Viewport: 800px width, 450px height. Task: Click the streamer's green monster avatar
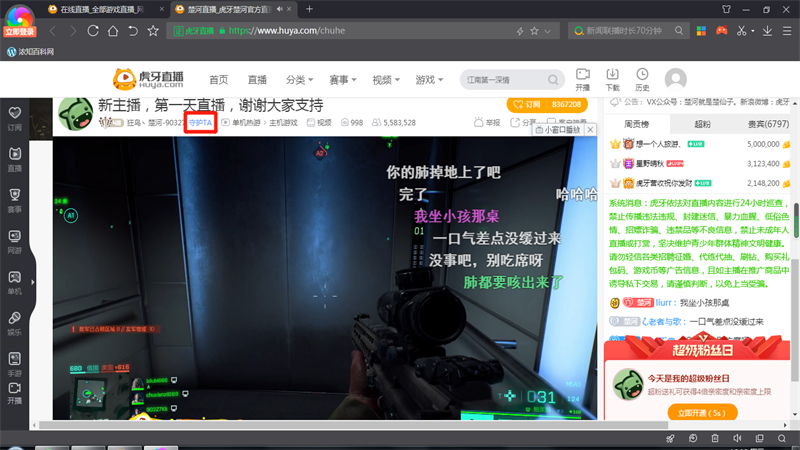point(75,114)
